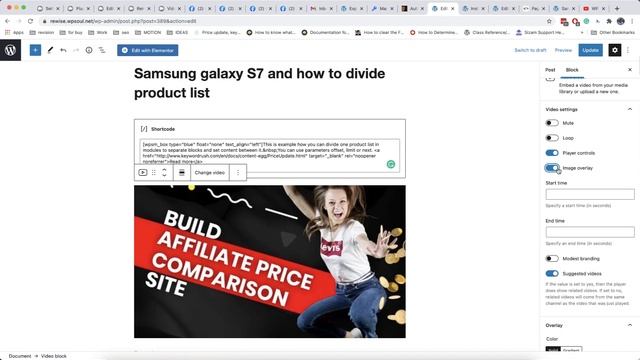Open the Apps bookmarks shortcut
Viewport: 640px width, 360px height.
[x=14, y=32]
